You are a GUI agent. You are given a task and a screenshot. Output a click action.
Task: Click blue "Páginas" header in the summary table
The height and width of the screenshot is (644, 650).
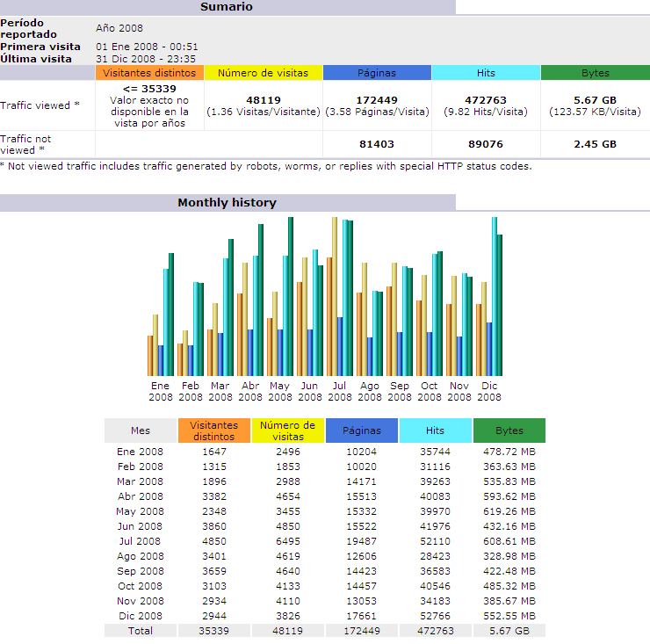(x=377, y=73)
